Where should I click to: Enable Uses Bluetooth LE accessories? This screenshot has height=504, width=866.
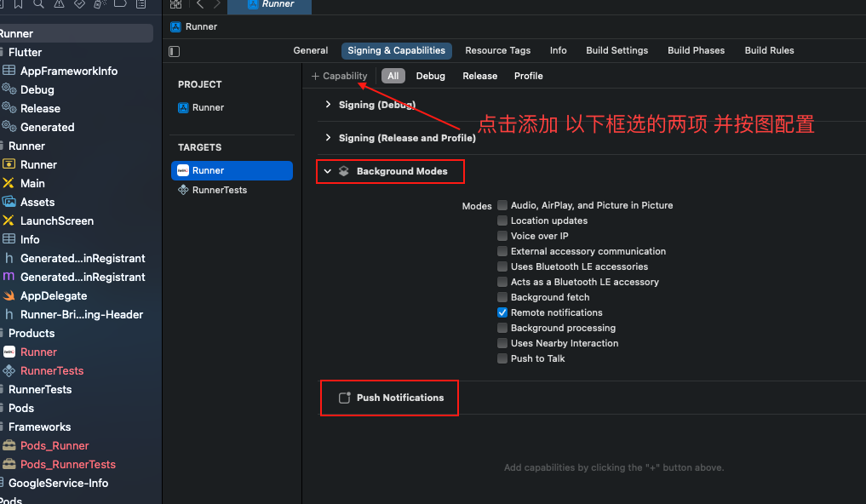tap(502, 266)
